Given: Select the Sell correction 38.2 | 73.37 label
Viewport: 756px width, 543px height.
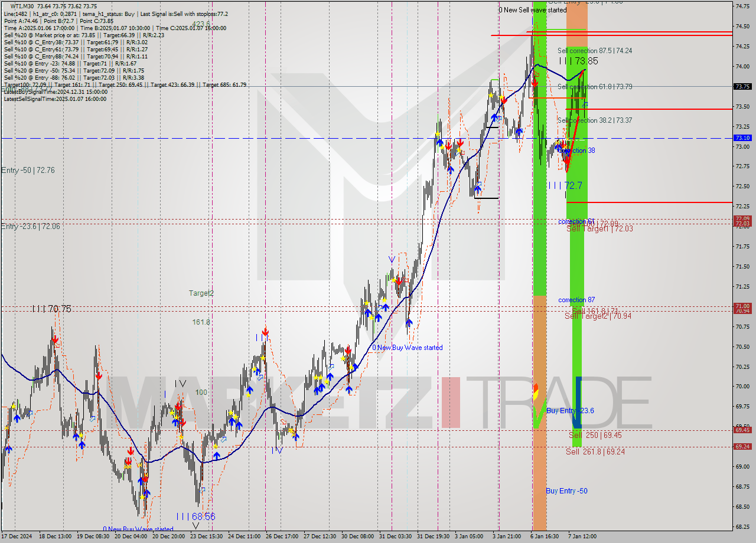Looking at the screenshot, I should (x=595, y=120).
